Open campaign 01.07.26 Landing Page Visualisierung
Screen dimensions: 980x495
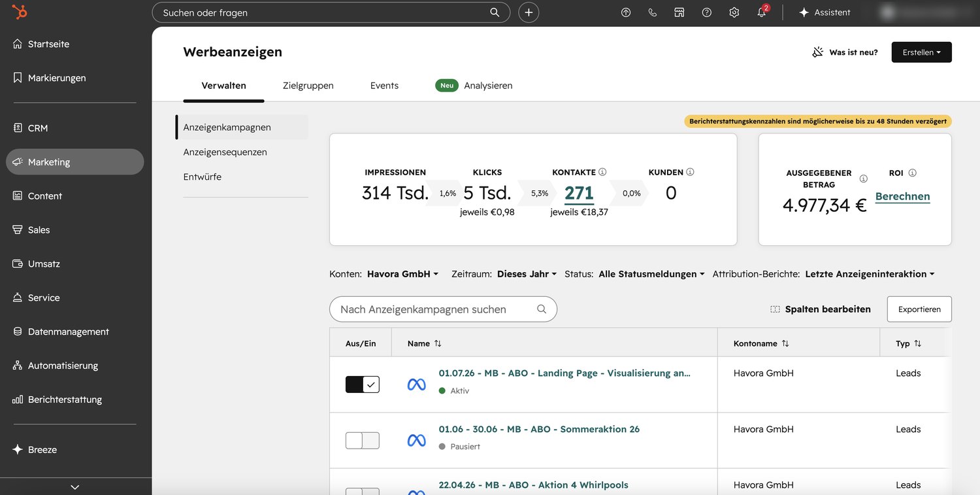564,373
